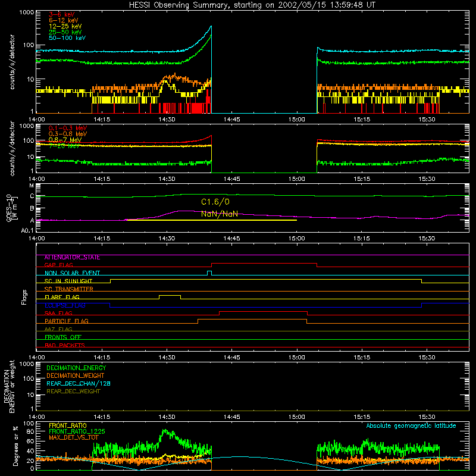Click the raised NON_SOLAR_EVENT pulse
The image size is (476, 476).
[x=209, y=271]
